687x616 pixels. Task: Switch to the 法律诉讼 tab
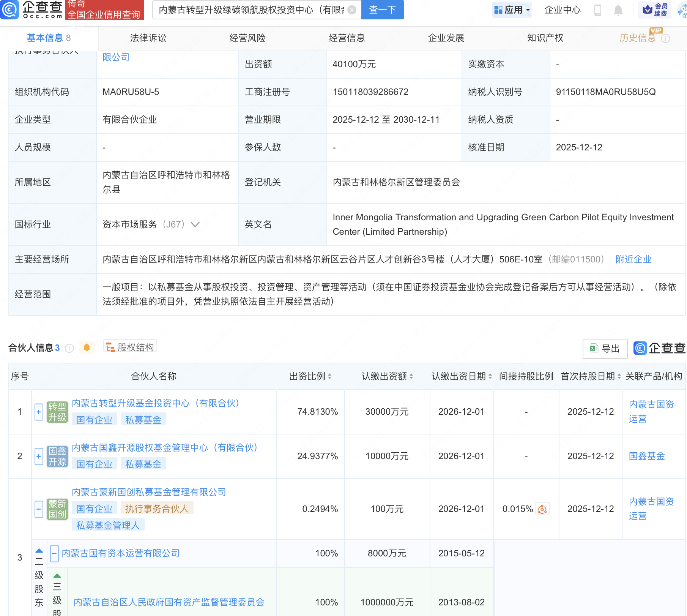click(x=148, y=38)
